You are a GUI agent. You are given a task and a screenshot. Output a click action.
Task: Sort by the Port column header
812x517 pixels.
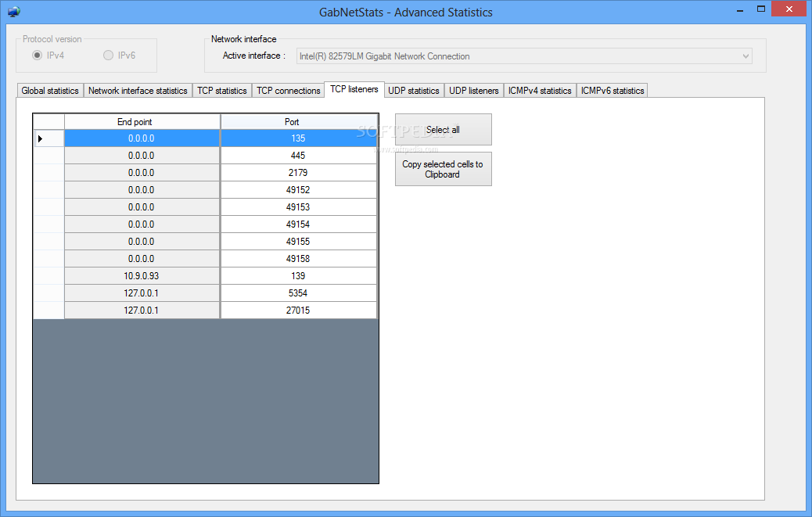point(299,121)
